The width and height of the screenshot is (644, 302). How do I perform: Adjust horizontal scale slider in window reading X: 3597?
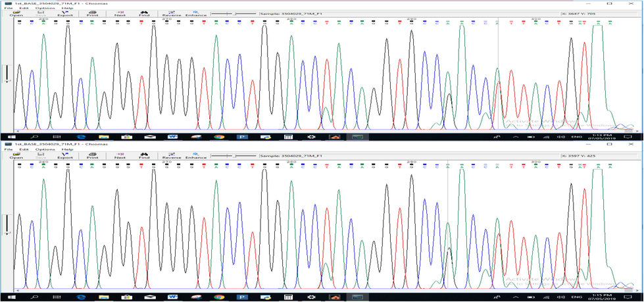(234, 156)
